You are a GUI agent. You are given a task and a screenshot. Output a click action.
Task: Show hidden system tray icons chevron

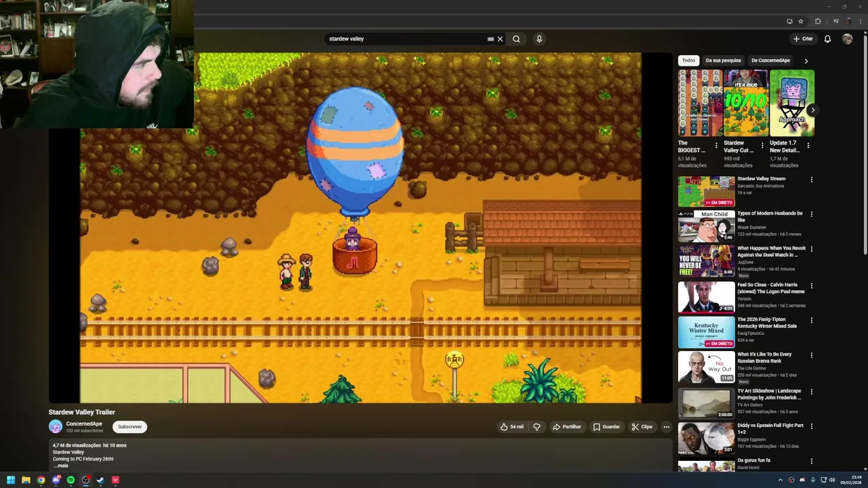coord(780,480)
